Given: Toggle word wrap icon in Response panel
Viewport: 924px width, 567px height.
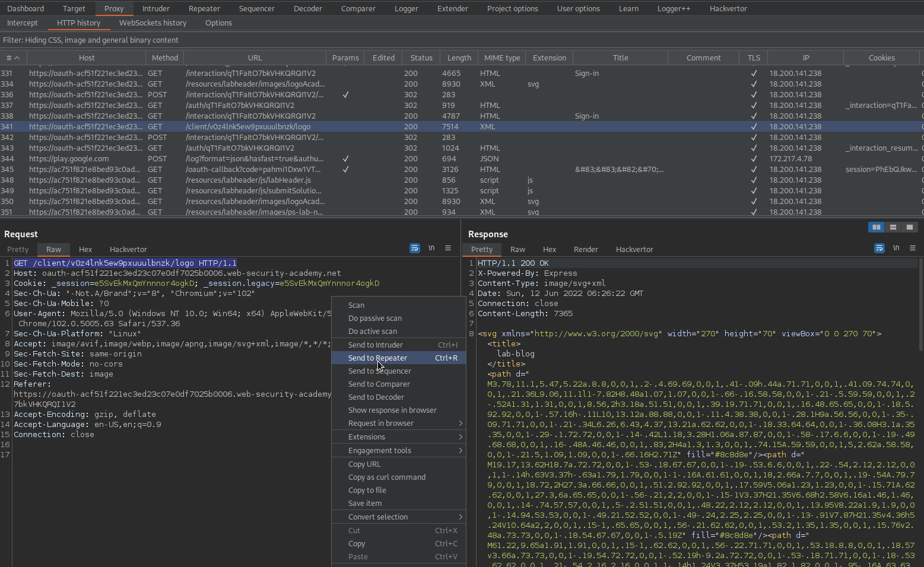Looking at the screenshot, I should (879, 249).
